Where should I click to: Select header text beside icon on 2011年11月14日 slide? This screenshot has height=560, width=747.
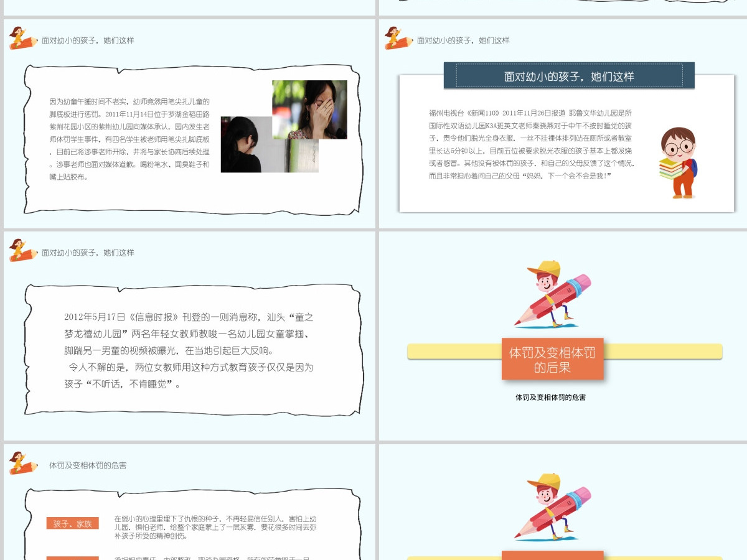tap(88, 40)
